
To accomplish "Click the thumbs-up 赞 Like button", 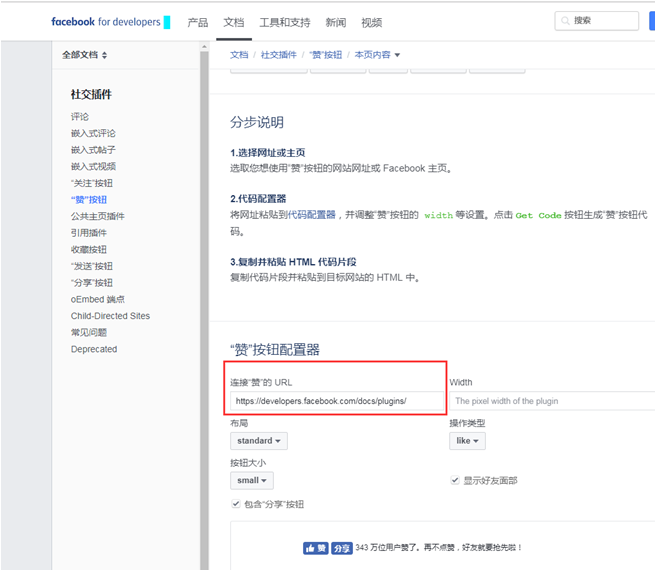I will coord(315,548).
